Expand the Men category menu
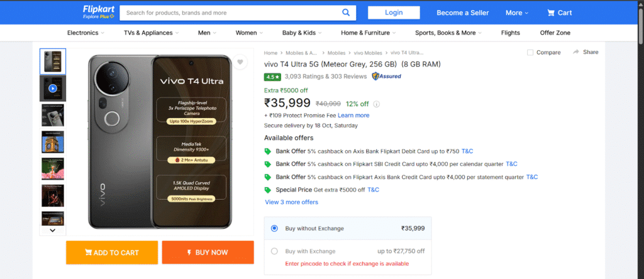644x279 pixels. (x=207, y=33)
